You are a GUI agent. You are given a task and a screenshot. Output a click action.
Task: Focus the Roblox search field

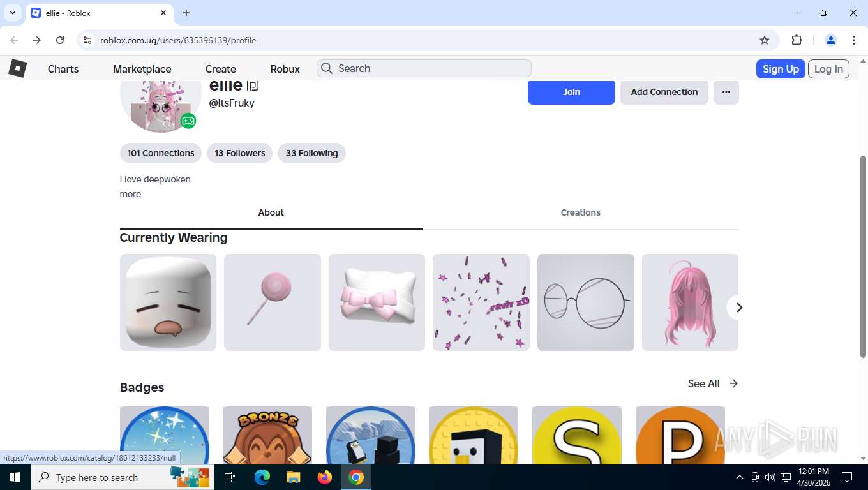coord(424,68)
